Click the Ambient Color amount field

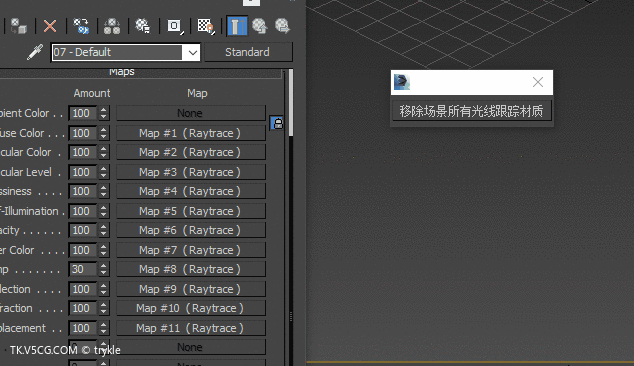tap(82, 113)
